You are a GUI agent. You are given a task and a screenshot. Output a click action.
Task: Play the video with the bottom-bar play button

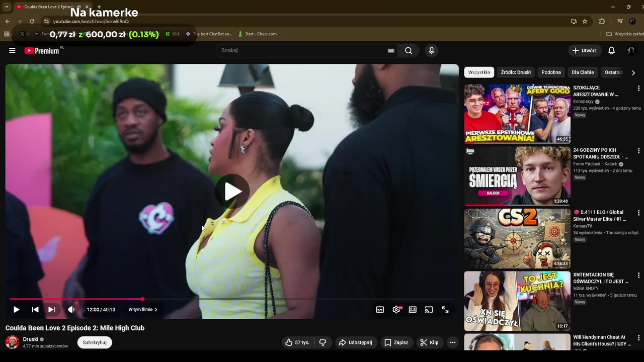pos(16,310)
